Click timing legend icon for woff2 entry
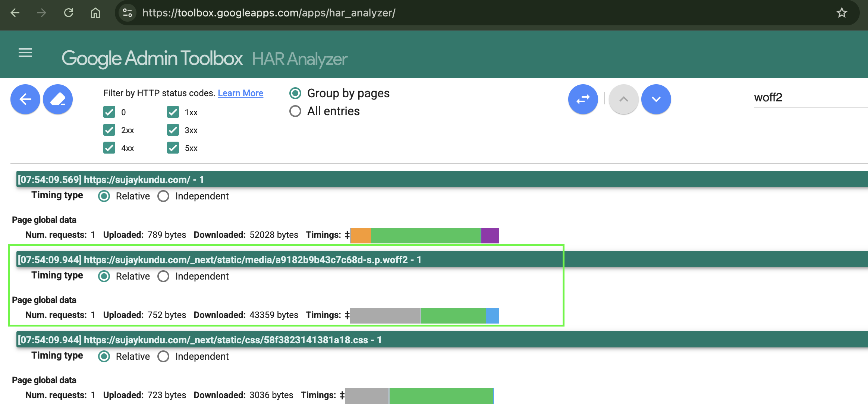 [x=347, y=315]
